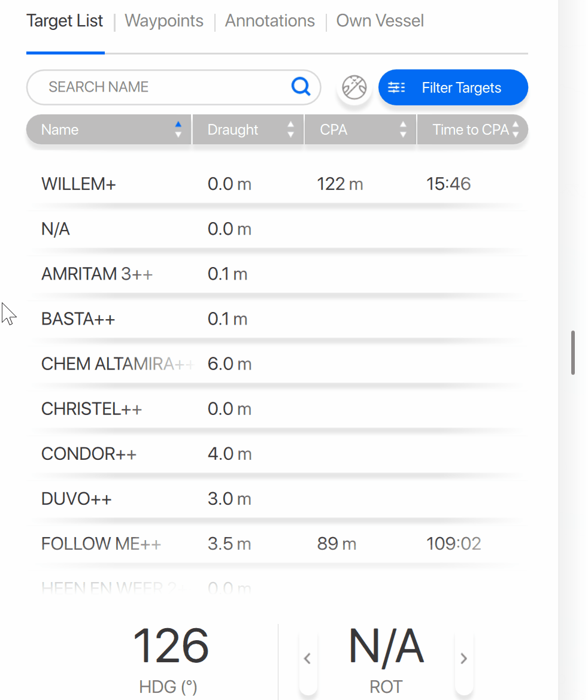The width and height of the screenshot is (588, 700).
Task: Select the CHEM ALTAMIRA target row
Action: pyautogui.click(x=275, y=364)
